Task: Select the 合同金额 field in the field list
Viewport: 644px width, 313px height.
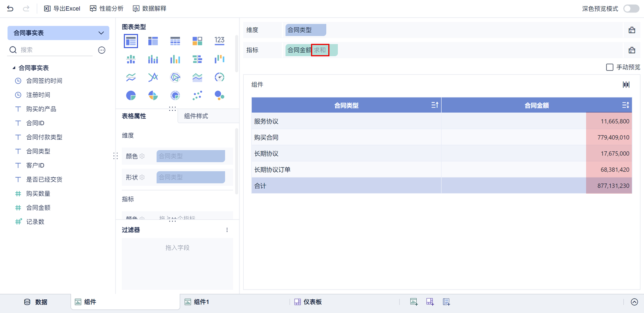Action: coord(38,207)
